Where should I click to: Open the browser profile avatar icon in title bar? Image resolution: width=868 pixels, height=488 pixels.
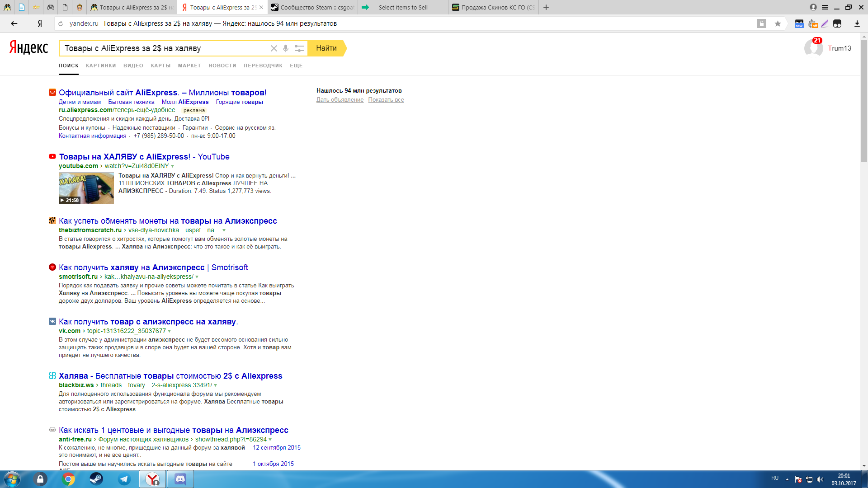pyautogui.click(x=813, y=7)
